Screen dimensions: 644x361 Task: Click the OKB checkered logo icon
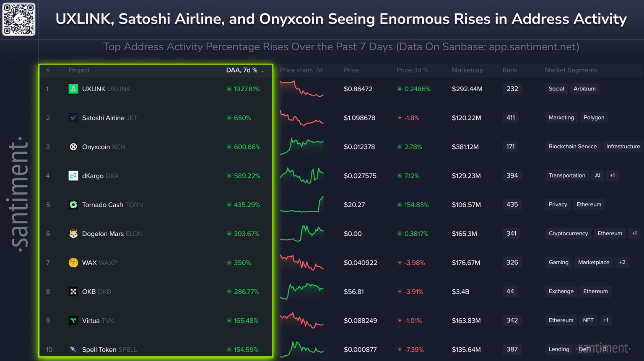coord(73,291)
